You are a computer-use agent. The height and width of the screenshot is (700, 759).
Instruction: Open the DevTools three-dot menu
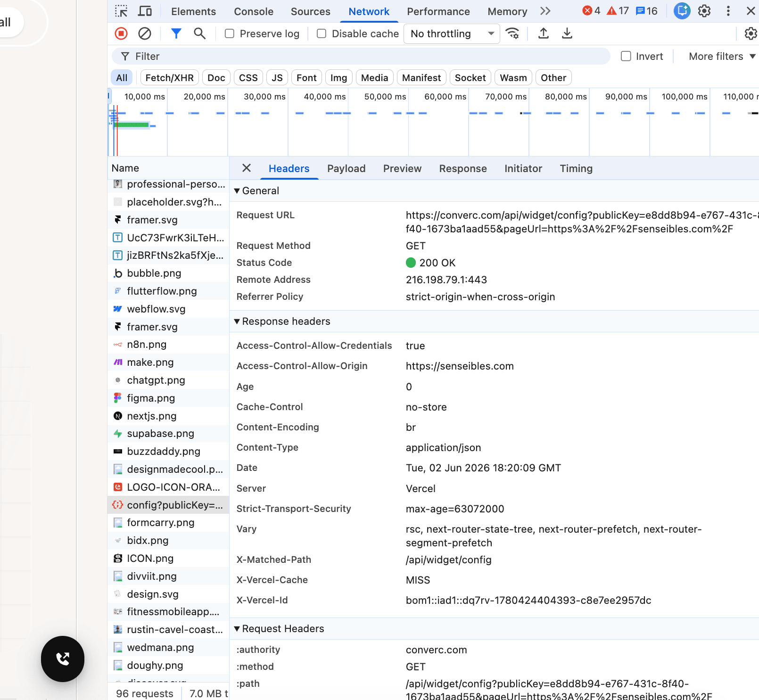point(728,11)
